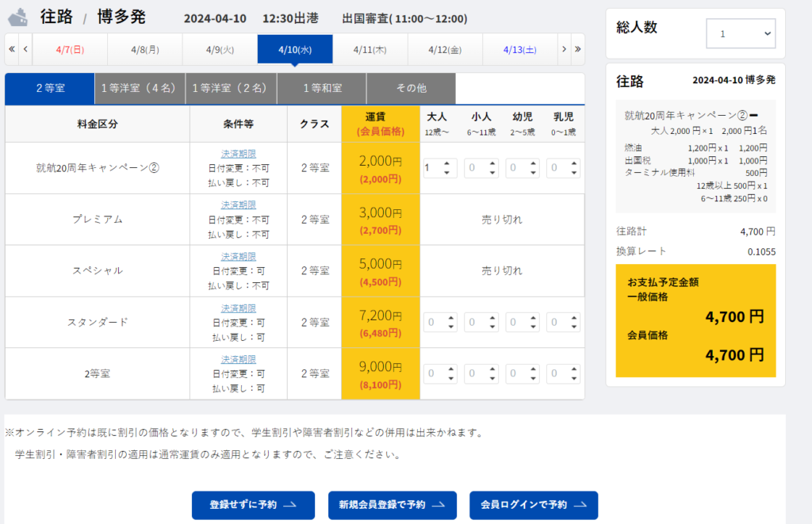The image size is (812, 524).
Task: Jump back a week with double-left arrow
Action: tap(12, 49)
